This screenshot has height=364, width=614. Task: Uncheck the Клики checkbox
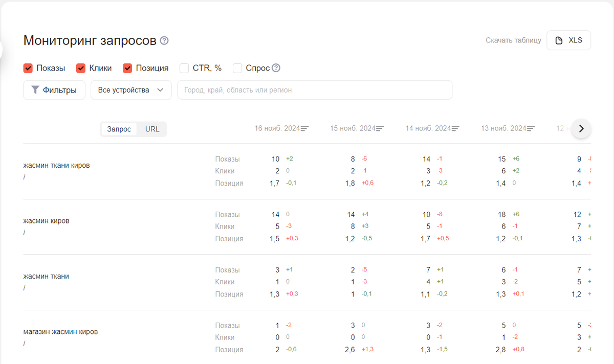pos(81,68)
